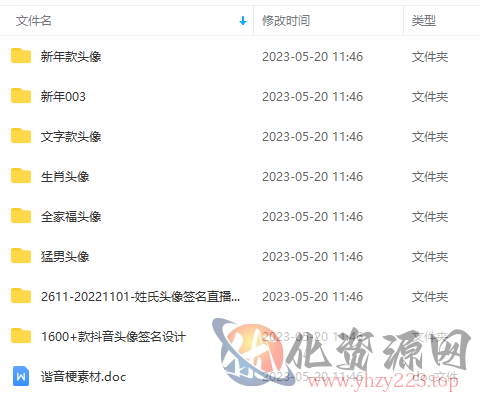Select the file name 谐音梗素材.doc

click(x=84, y=377)
